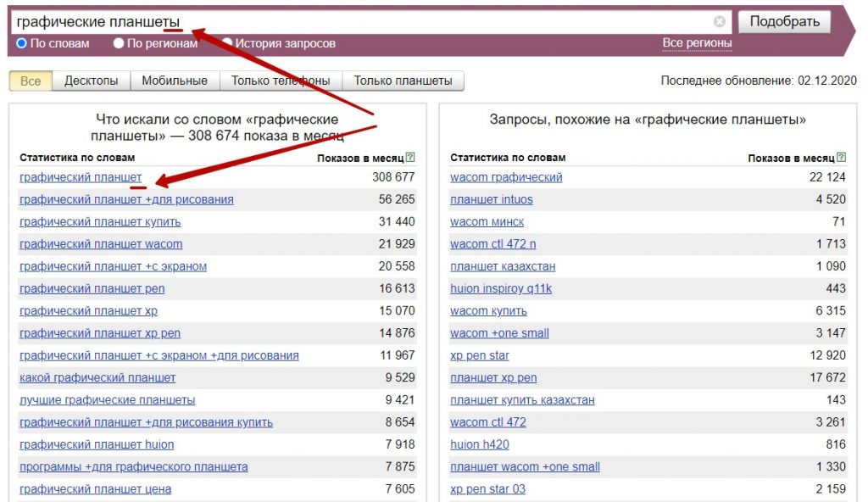This screenshot has width=868, height=502.
Task: Select the «По словам» radio button
Action: click(19, 40)
